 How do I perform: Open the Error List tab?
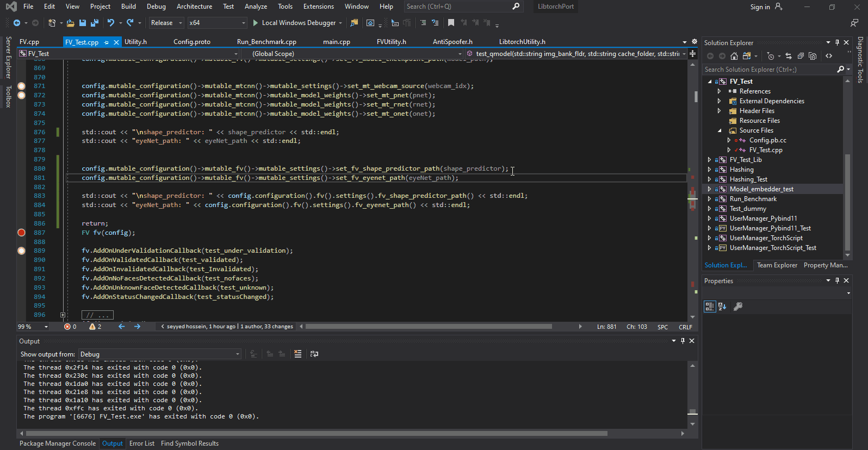tap(142, 443)
